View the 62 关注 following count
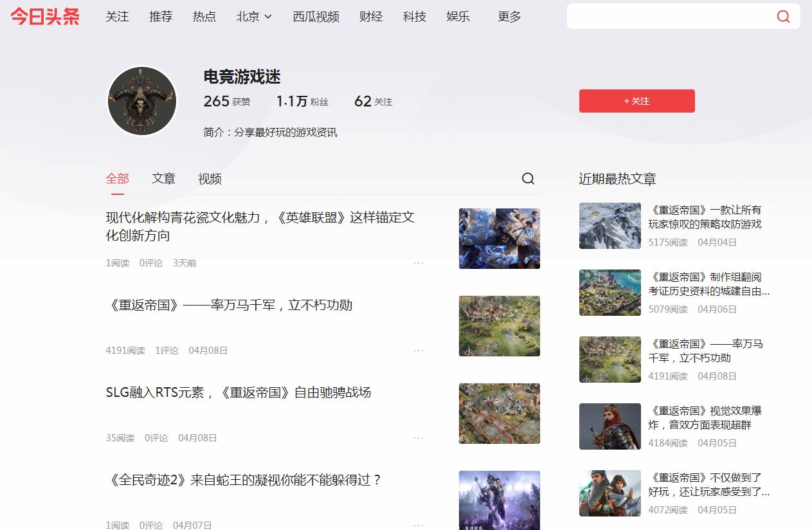812x530 pixels. point(373,101)
